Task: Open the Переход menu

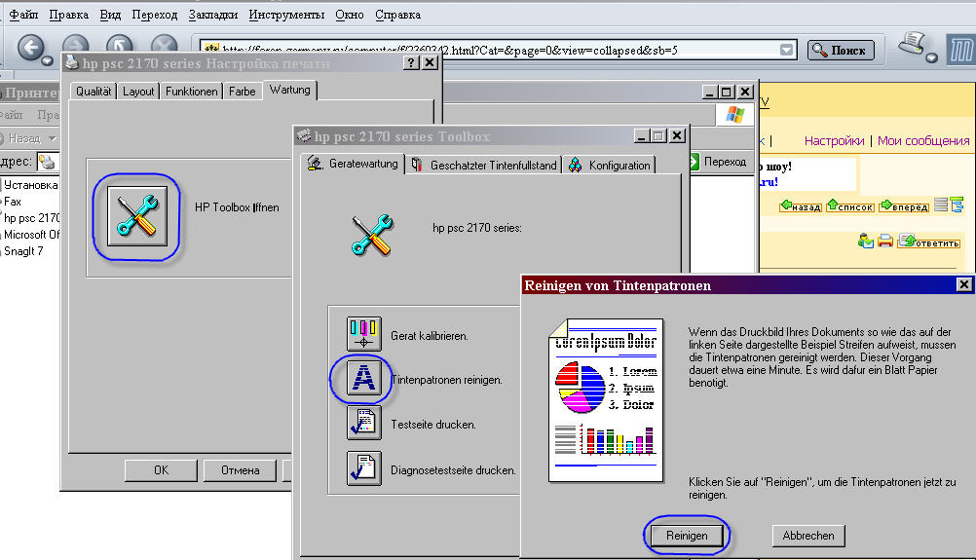Action: pos(154,15)
